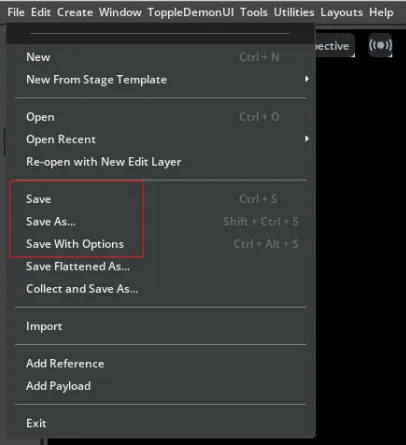406x445 pixels.
Task: Choose Add Reference
Action: pyautogui.click(x=160, y=363)
